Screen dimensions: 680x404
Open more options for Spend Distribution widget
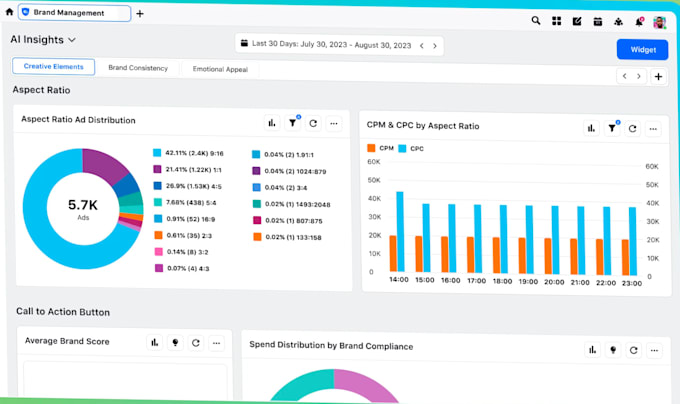point(654,351)
